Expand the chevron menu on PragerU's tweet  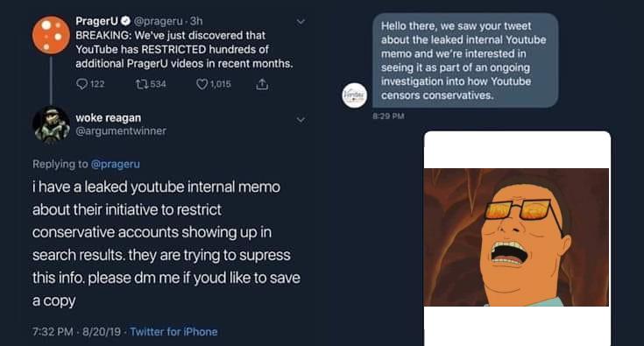pyautogui.click(x=301, y=21)
